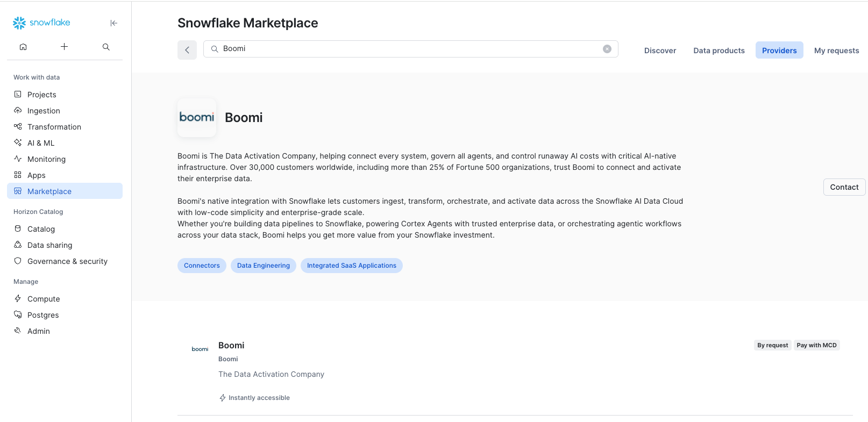Click the Transformation icon
This screenshot has width=868, height=422.
[x=18, y=126]
